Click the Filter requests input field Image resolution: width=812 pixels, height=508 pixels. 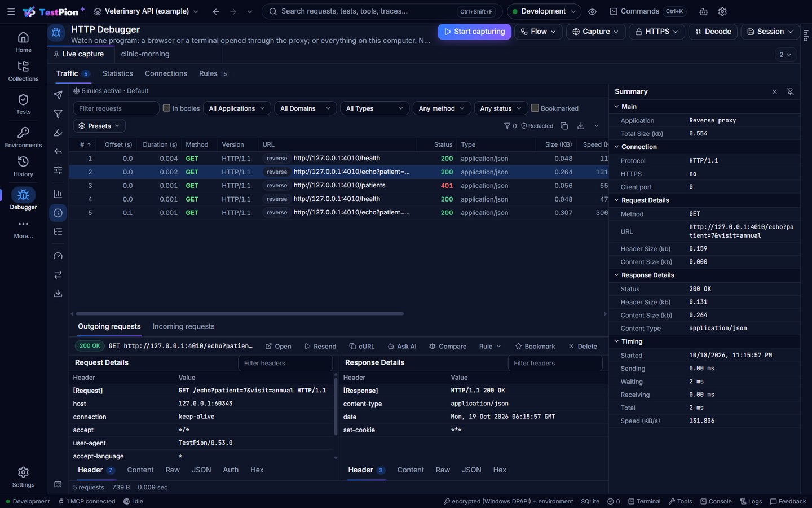(x=116, y=108)
